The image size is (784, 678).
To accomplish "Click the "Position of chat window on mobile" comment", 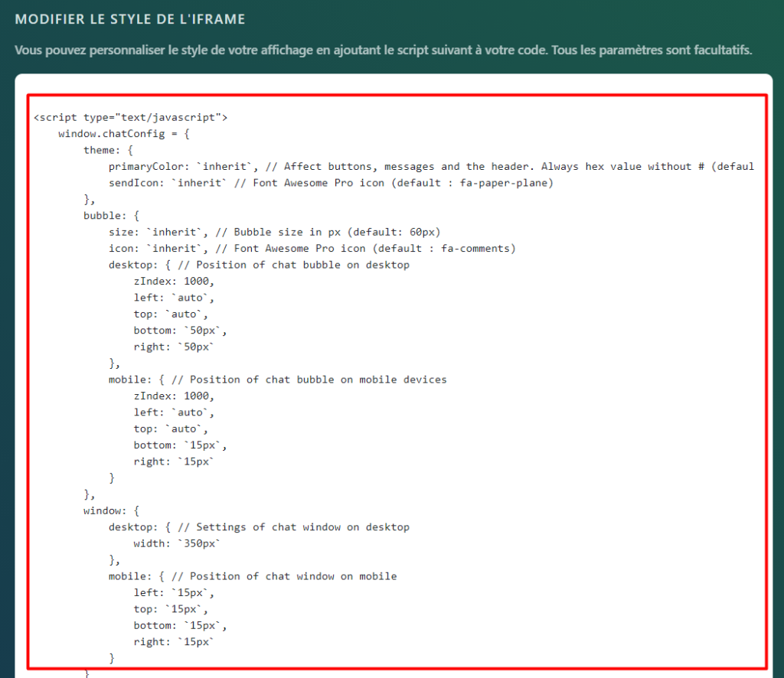I will coord(293,576).
